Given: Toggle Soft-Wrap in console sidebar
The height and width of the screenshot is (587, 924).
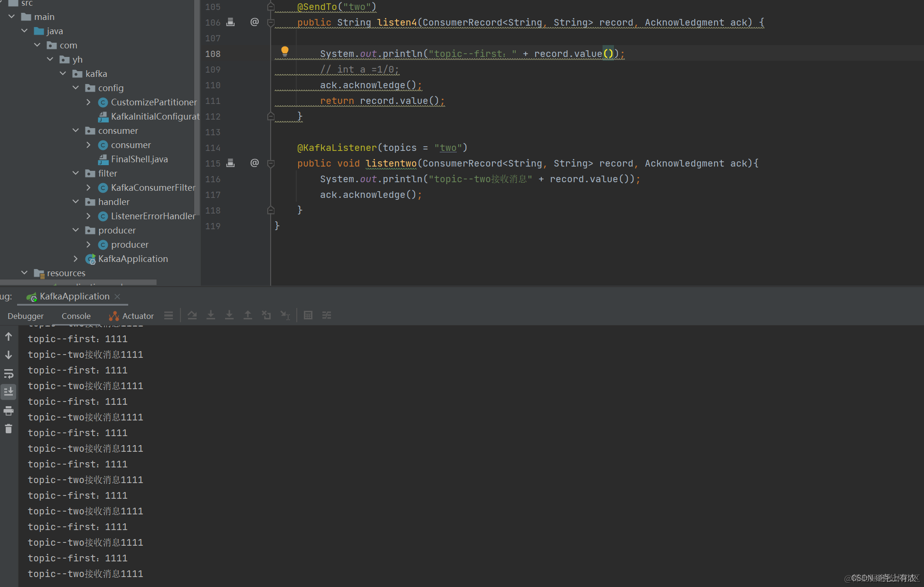Looking at the screenshot, I should [x=9, y=373].
